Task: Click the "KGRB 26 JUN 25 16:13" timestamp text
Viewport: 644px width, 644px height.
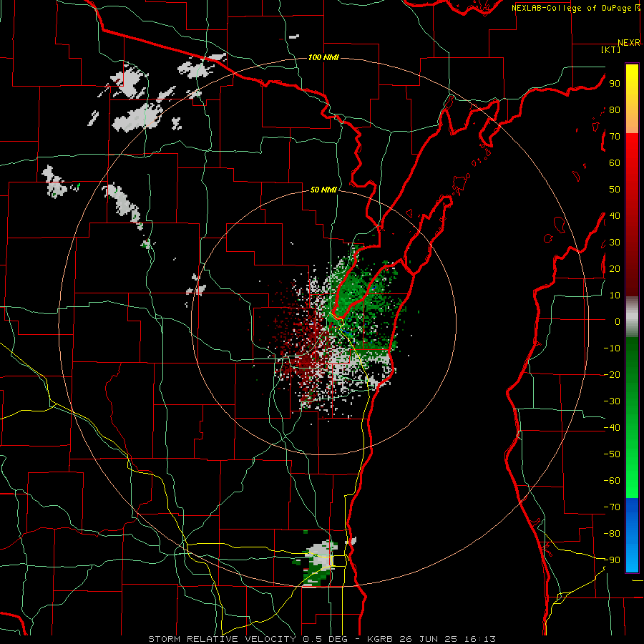Action: (431, 639)
